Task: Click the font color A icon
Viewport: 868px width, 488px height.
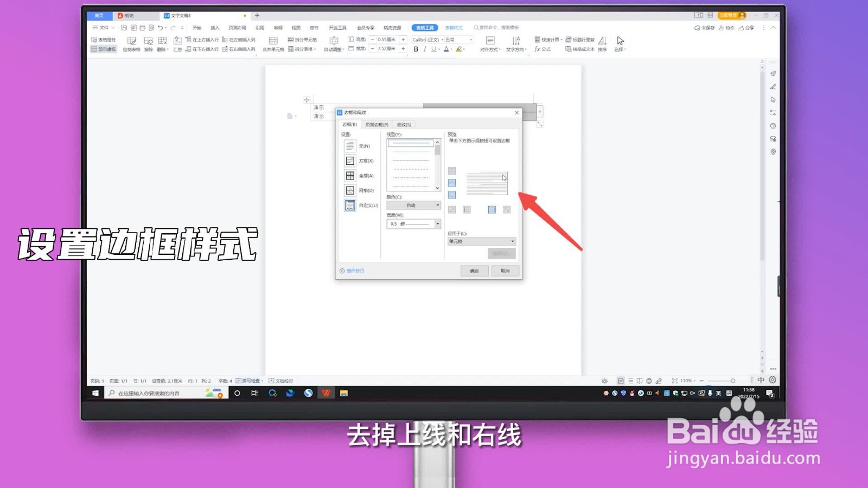Action: [446, 49]
